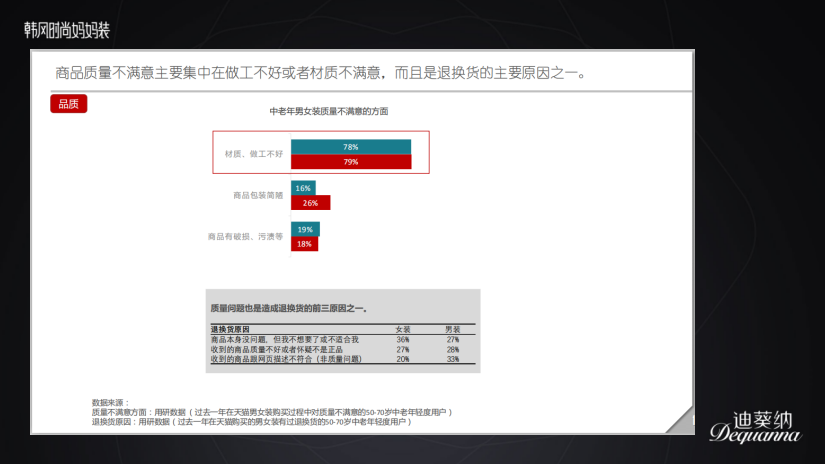Click the red 26% bar
Image resolution: width=825 pixels, height=464 pixels.
[x=310, y=203]
